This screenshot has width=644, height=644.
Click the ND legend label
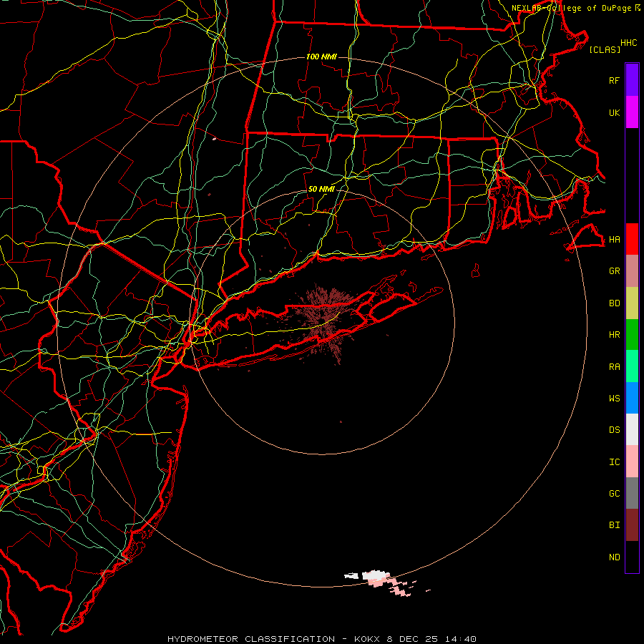(614, 557)
